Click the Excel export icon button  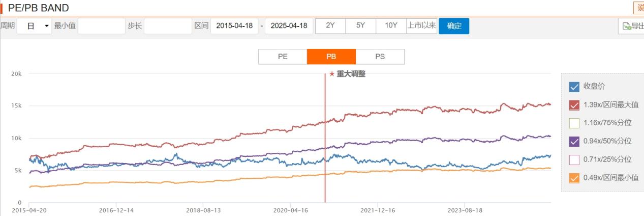point(631,26)
